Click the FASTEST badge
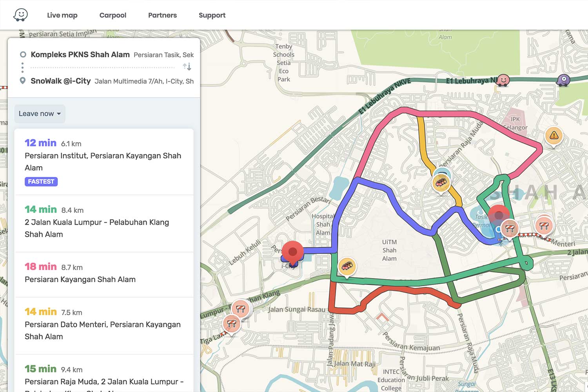Viewport: 588px width, 392px height. [x=41, y=181]
